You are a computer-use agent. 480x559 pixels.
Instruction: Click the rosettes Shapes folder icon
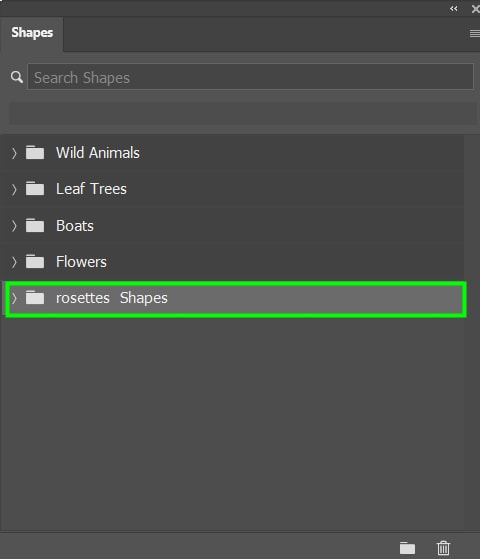(35, 298)
